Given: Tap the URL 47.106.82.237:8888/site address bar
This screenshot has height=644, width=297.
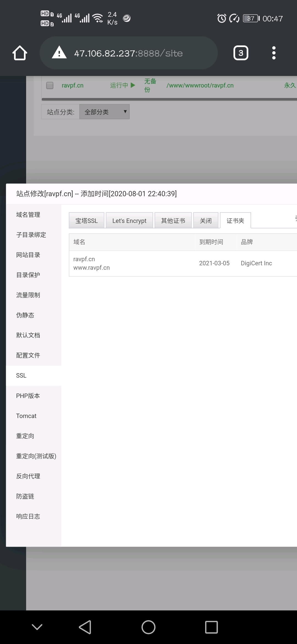Looking at the screenshot, I should click(128, 53).
